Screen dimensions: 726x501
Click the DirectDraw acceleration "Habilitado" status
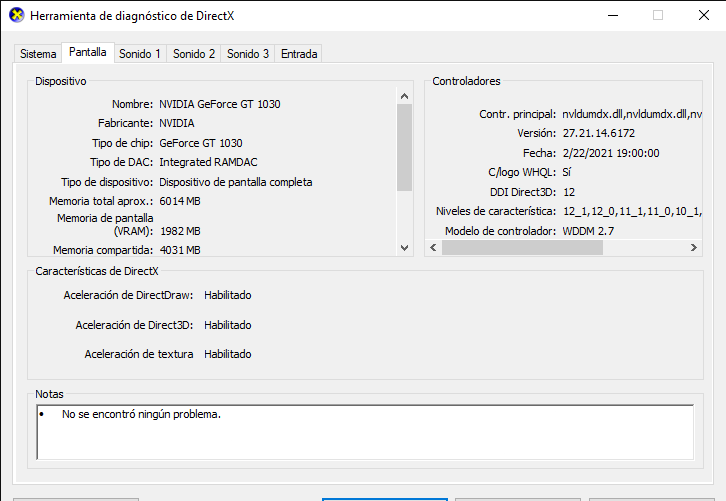pyautogui.click(x=228, y=295)
